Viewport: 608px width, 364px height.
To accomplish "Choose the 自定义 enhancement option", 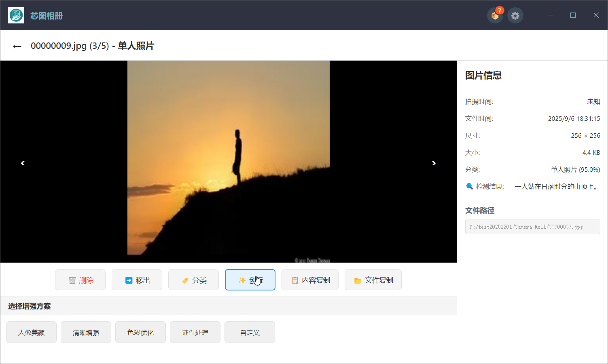I will (x=250, y=332).
